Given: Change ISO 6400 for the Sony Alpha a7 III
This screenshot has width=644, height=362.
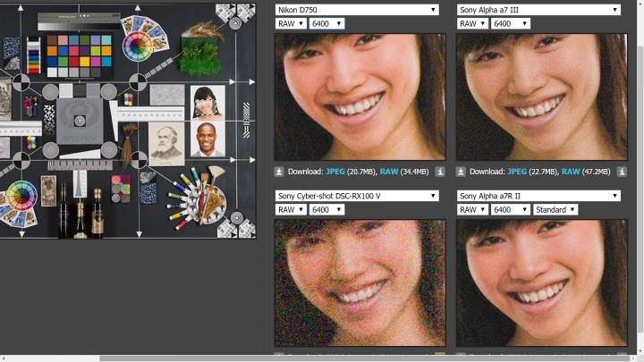Looking at the screenshot, I should (x=511, y=24).
